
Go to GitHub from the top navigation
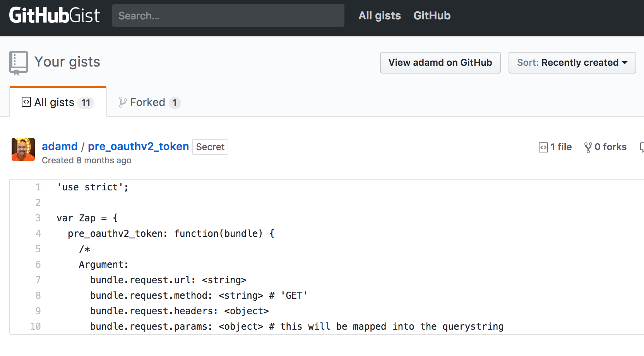(x=432, y=15)
